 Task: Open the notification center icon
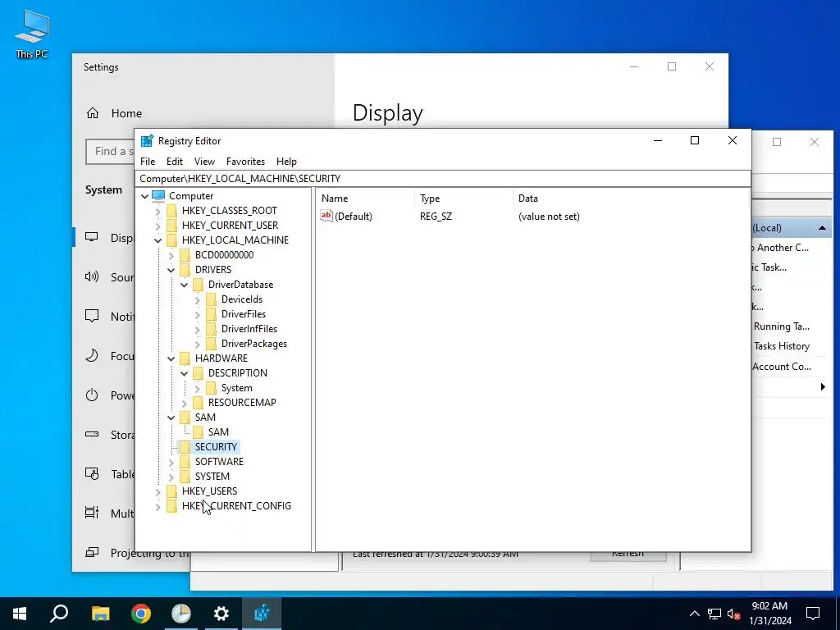(x=813, y=614)
